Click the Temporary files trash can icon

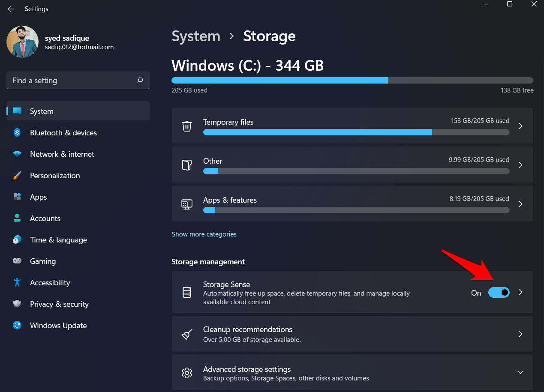187,126
